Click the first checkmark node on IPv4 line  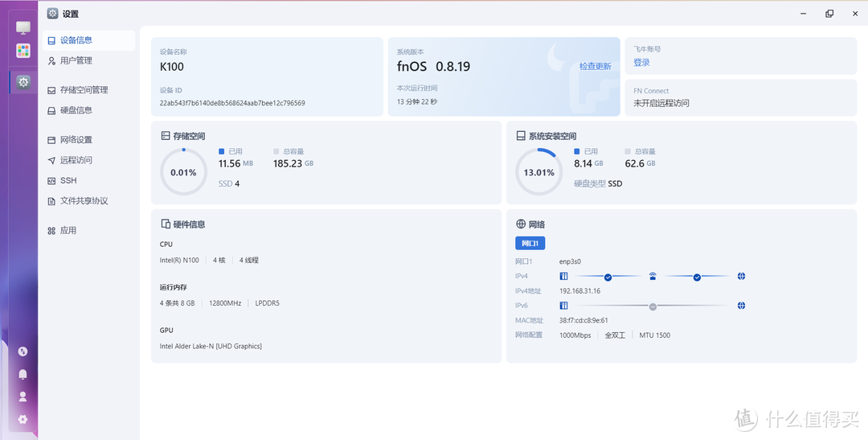tap(608, 277)
